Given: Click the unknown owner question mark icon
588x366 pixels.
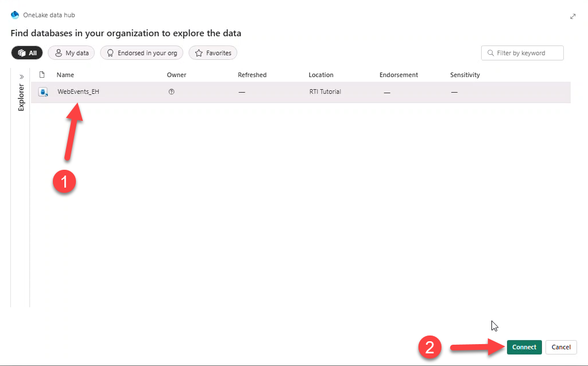Looking at the screenshot, I should (171, 92).
